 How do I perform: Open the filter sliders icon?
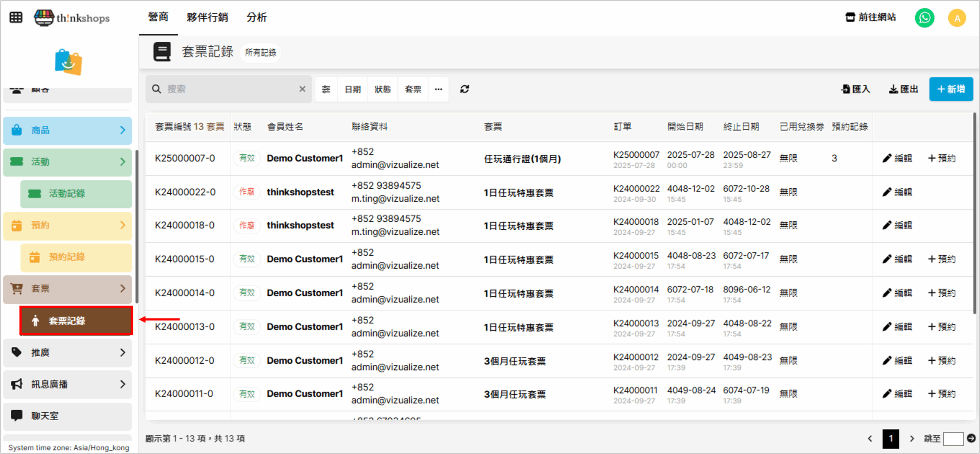[x=326, y=89]
